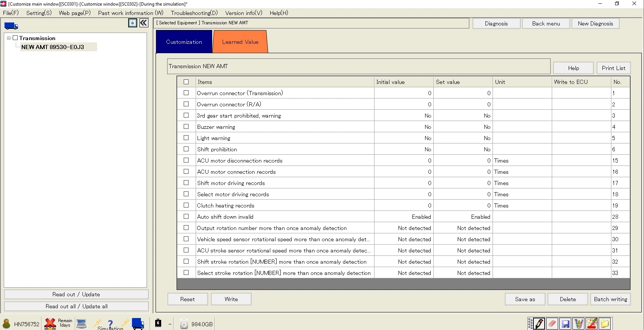Viewport: 644px width, 330px height.
Task: Click the user icon beside HN756752
Action: [6, 324]
